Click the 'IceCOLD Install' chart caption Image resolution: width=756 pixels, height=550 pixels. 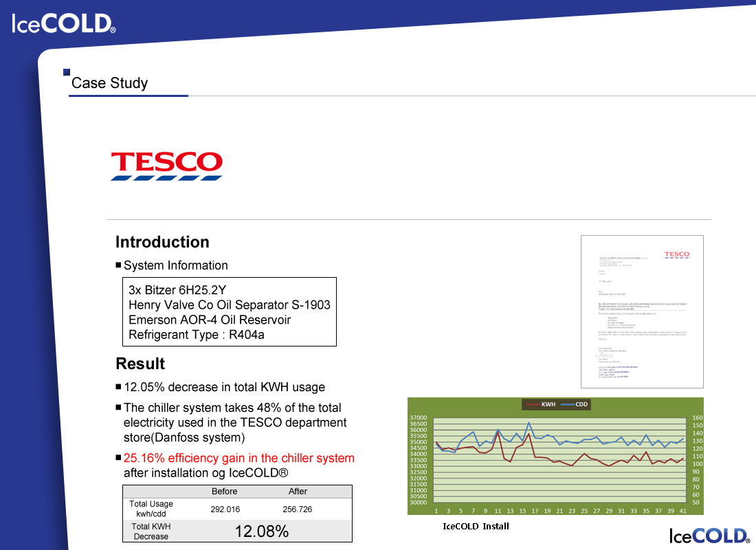pyautogui.click(x=476, y=527)
